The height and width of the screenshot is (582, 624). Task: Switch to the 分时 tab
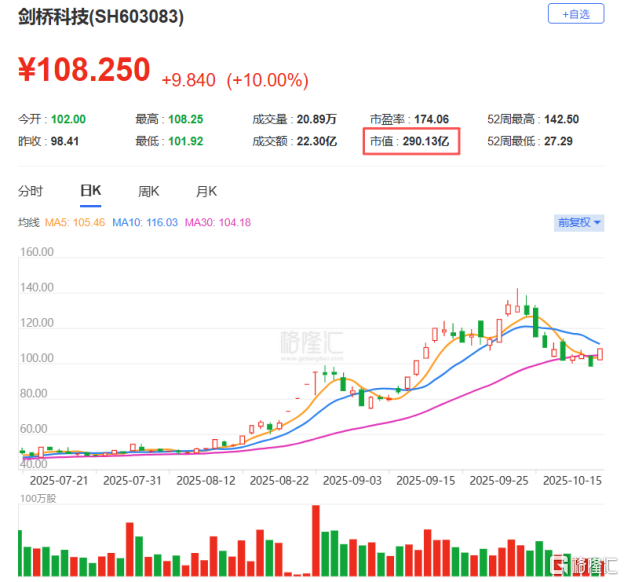(x=31, y=191)
